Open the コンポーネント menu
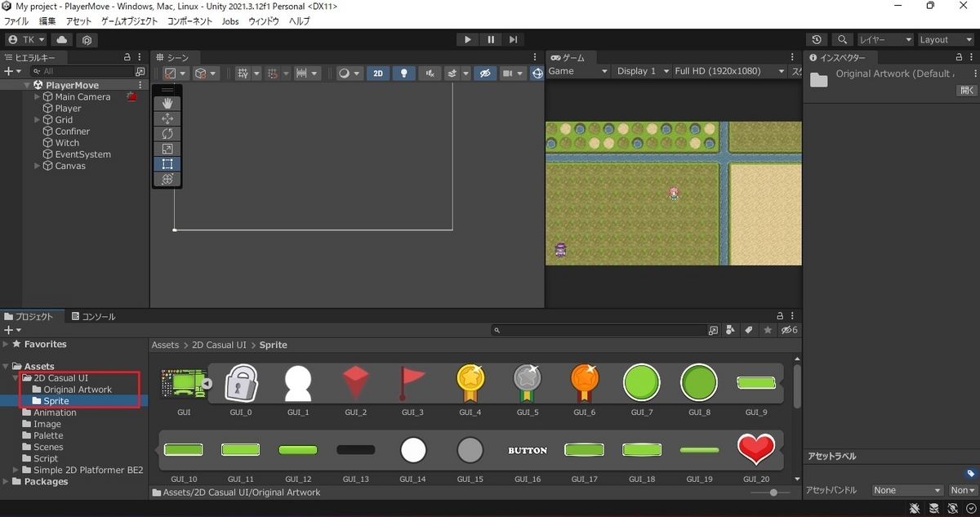 tap(190, 21)
